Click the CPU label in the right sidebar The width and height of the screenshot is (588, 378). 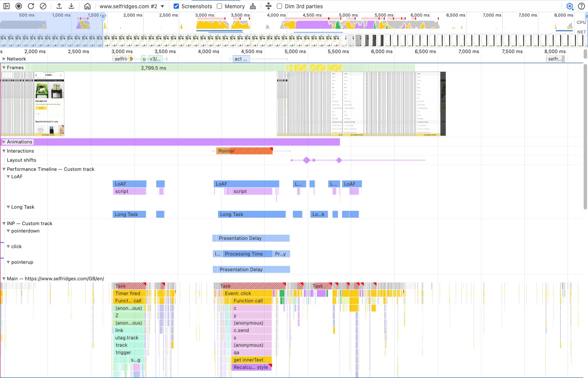tap(581, 22)
